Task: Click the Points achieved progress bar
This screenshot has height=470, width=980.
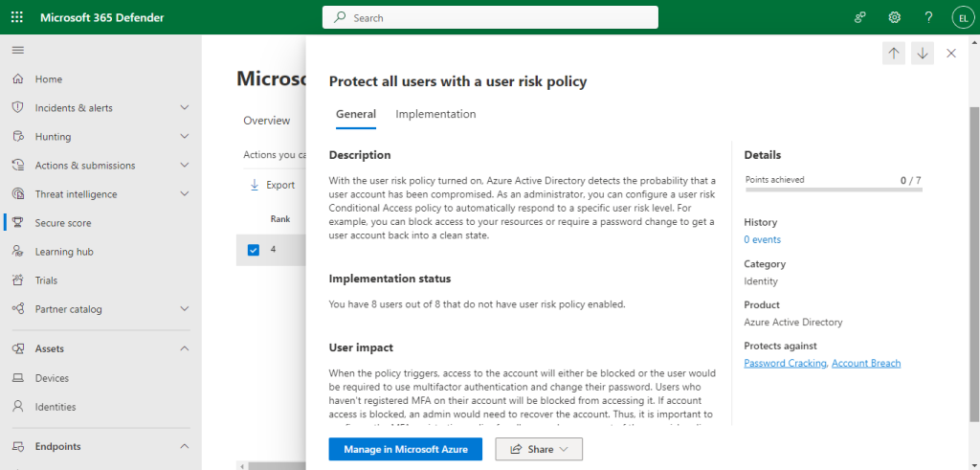Action: 834,190
